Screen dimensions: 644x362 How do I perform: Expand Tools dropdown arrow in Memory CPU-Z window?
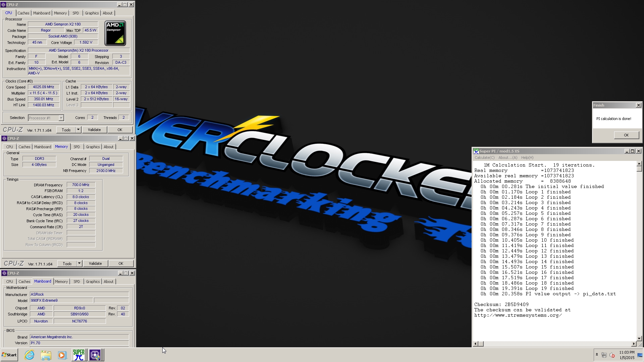pyautogui.click(x=79, y=264)
